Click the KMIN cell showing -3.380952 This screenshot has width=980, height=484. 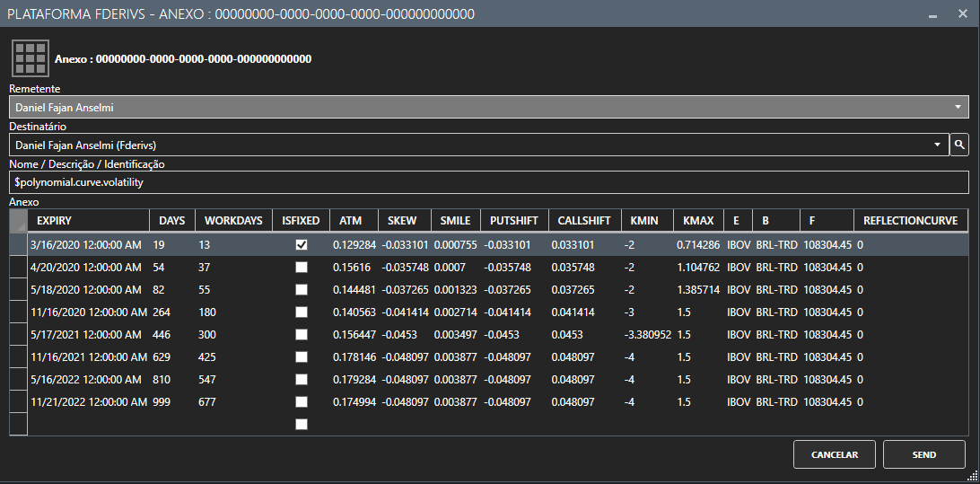646,334
